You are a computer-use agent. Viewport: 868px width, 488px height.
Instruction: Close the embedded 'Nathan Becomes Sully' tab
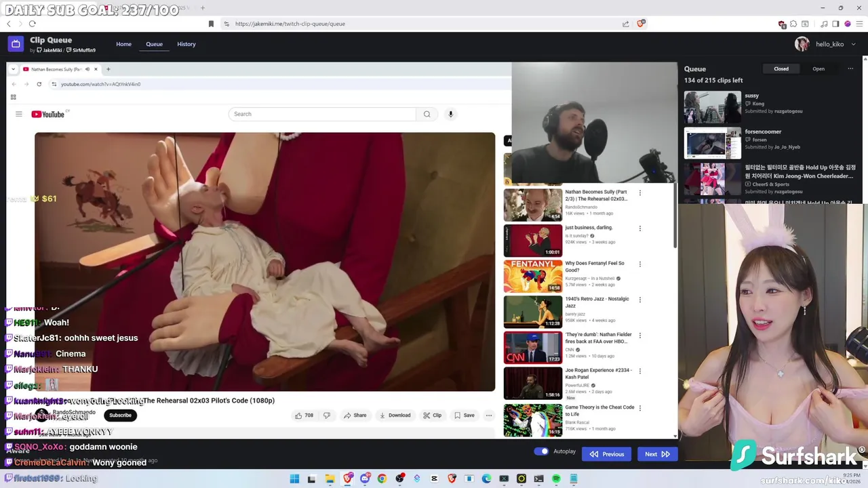point(96,69)
